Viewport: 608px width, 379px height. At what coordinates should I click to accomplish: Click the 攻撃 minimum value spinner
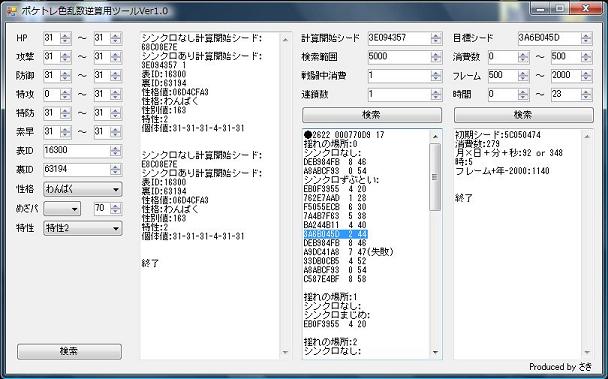coord(57,57)
